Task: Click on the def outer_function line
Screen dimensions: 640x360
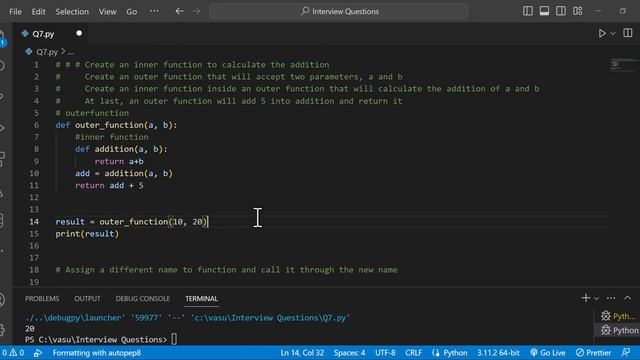Action: (116, 125)
